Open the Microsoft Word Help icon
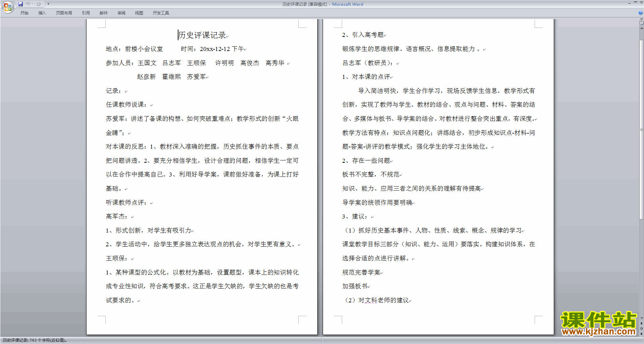Viewport: 644px width, 344px height. [641, 13]
